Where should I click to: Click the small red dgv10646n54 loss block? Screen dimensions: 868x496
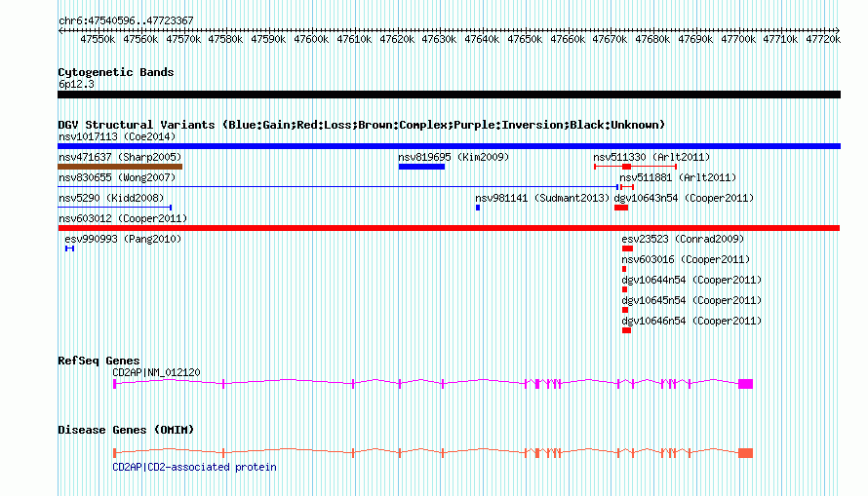click(x=627, y=330)
